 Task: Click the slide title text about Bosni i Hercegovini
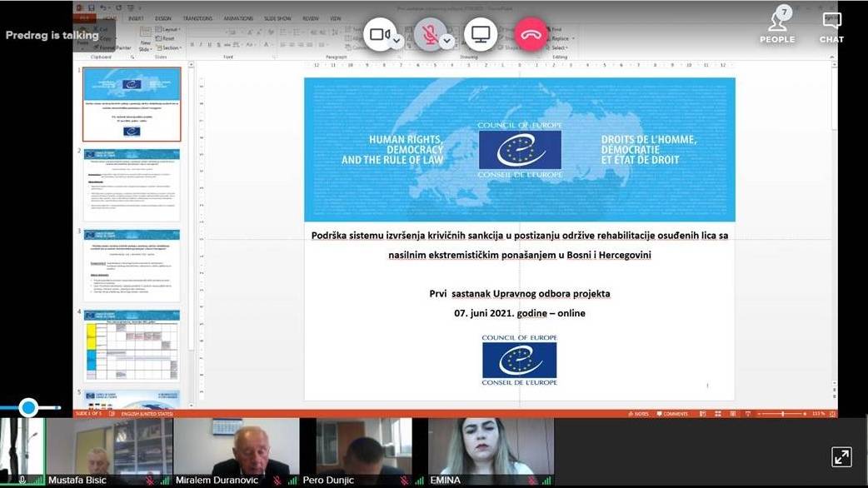tap(519, 245)
